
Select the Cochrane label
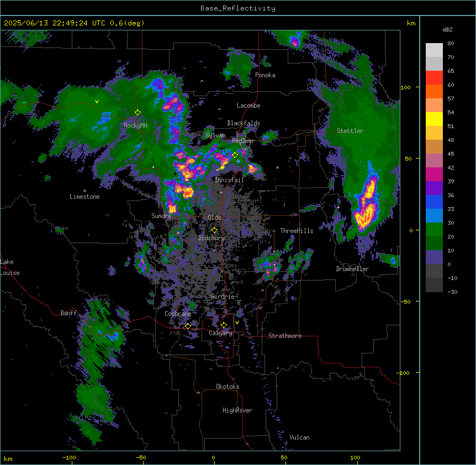click(x=178, y=314)
